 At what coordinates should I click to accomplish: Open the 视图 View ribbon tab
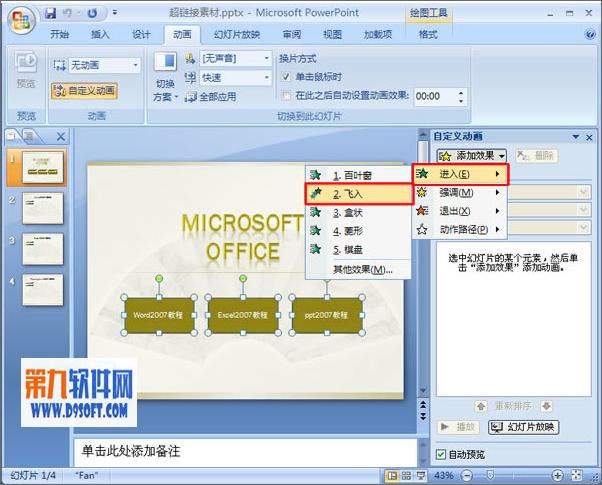[x=332, y=35]
